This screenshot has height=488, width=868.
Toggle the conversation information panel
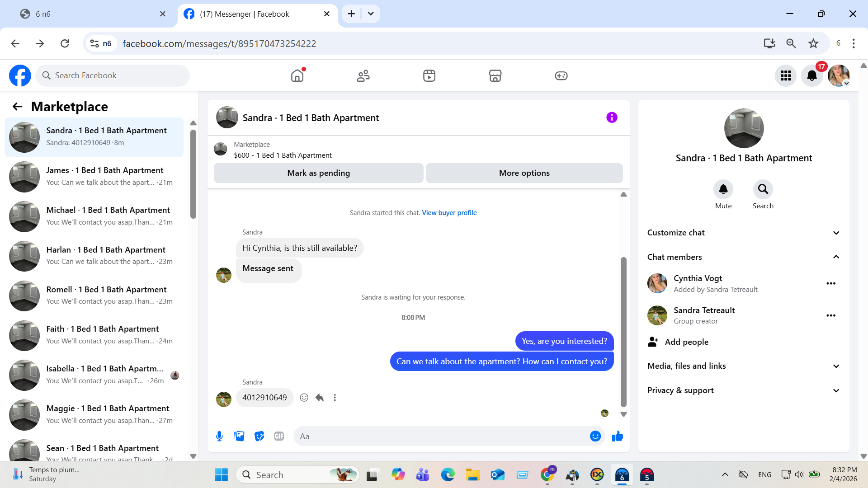(x=612, y=117)
